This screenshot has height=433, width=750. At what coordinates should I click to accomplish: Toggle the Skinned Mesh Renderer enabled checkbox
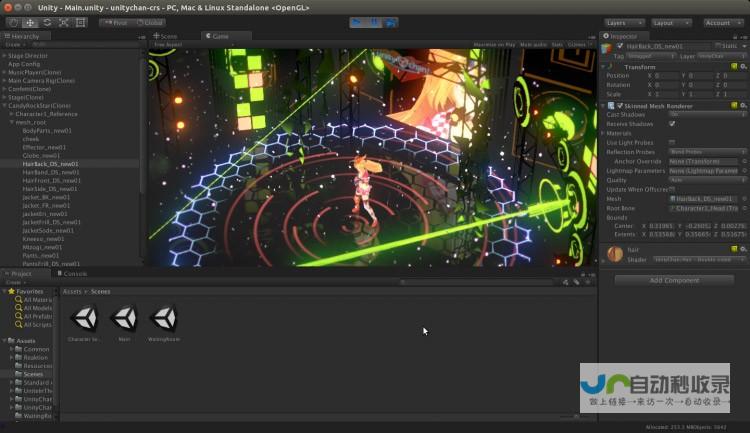pos(620,106)
